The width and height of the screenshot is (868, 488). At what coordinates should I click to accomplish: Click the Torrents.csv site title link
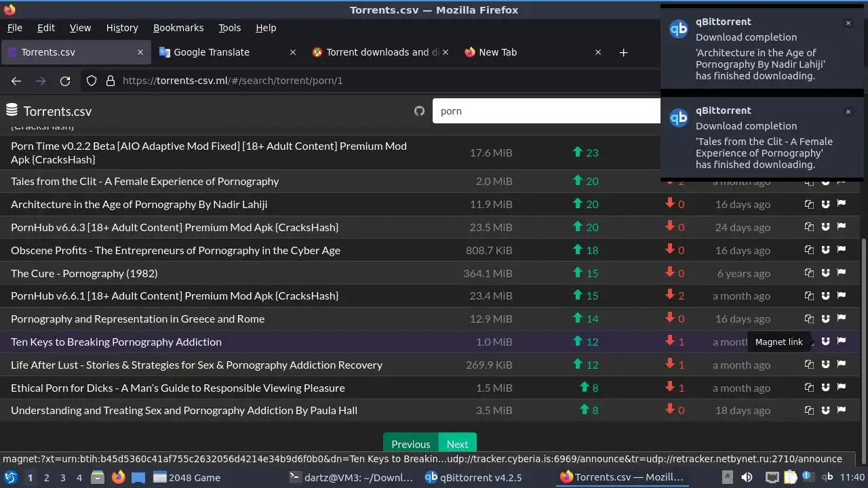58,111
